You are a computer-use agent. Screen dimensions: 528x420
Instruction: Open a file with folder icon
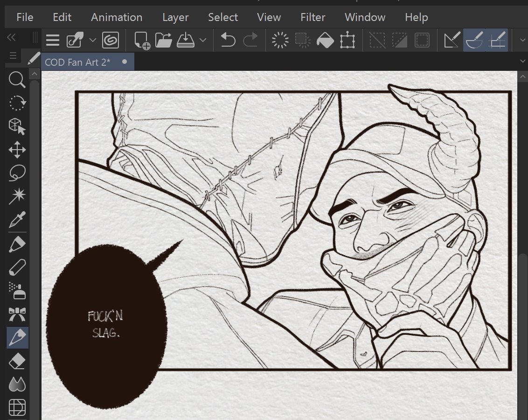pos(164,41)
